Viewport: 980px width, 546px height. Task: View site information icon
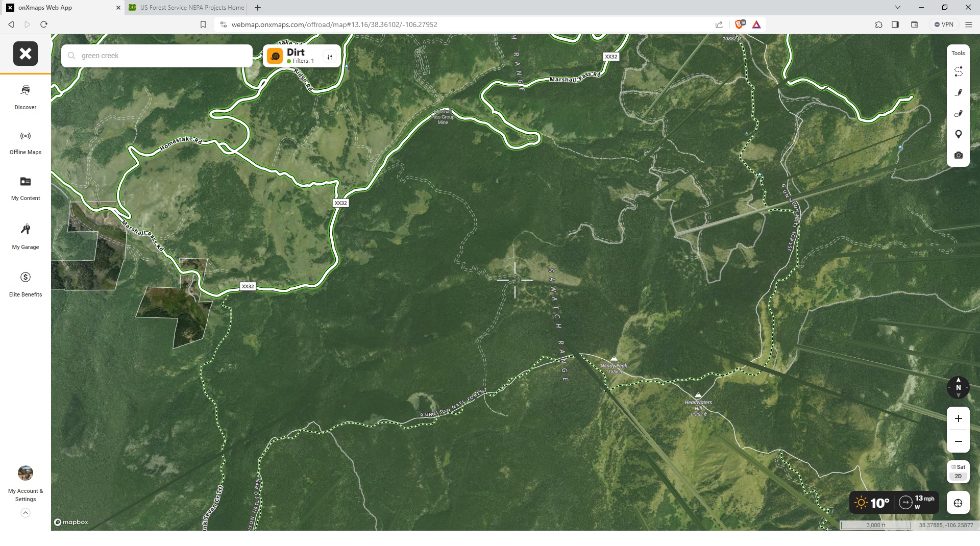(223, 24)
